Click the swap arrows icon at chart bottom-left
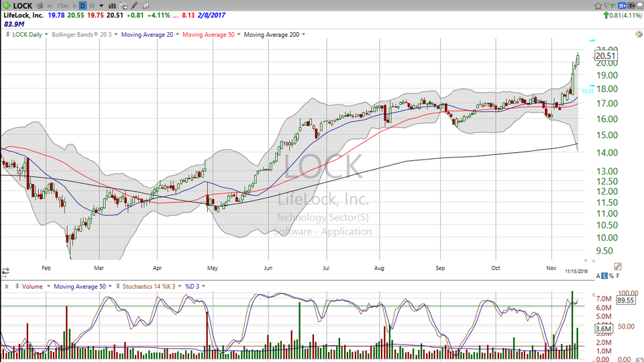 pos(5,271)
